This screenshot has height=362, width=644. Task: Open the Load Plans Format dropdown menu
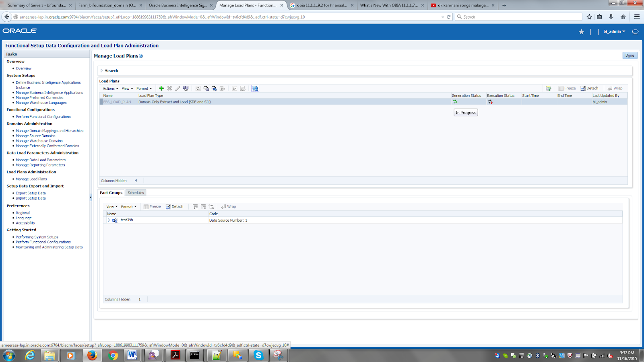144,88
